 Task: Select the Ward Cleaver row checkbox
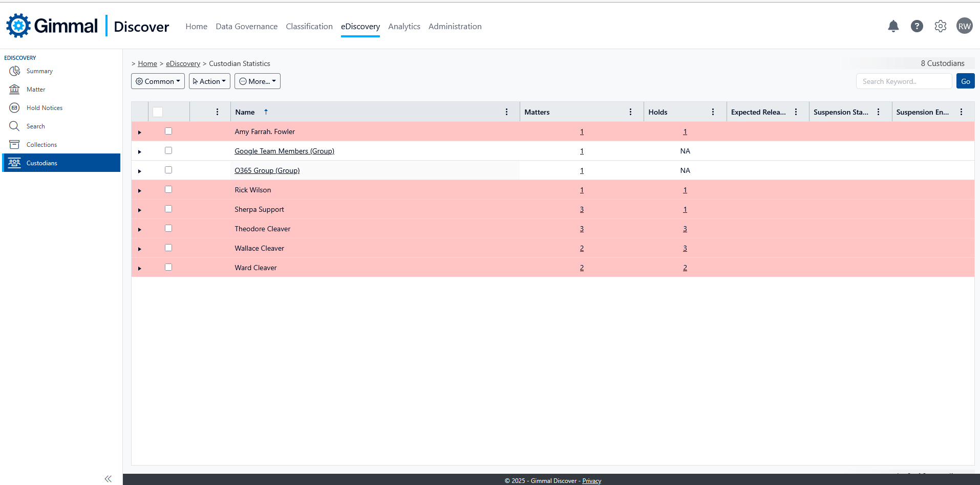168,267
